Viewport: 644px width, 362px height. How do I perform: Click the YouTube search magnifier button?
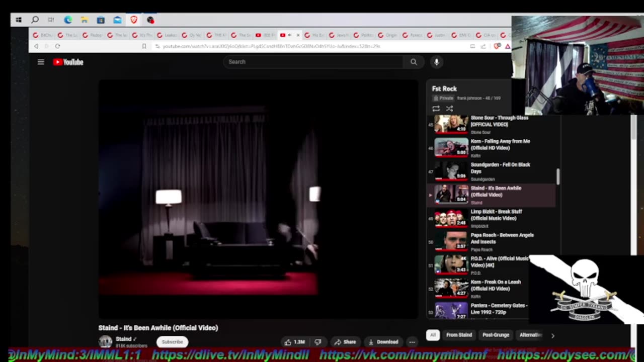point(414,62)
